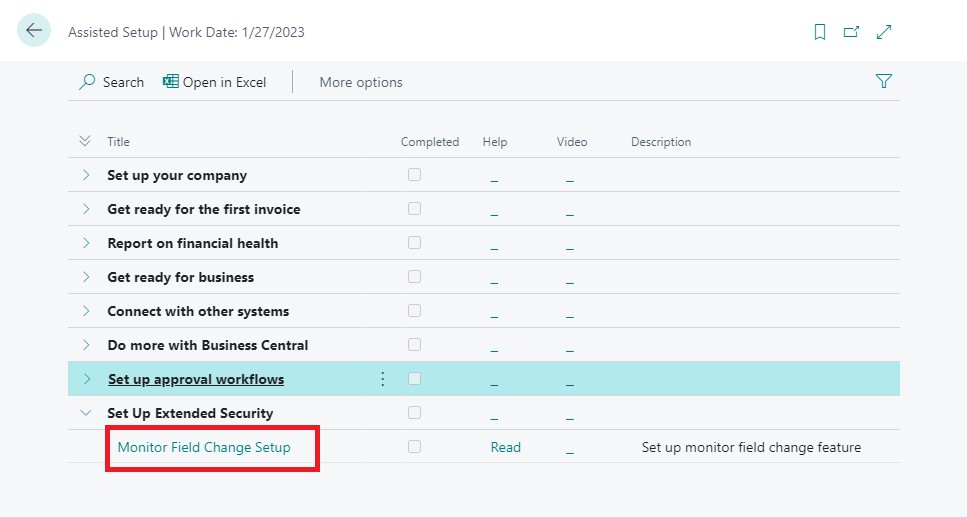The width and height of the screenshot is (967, 517).
Task: Click the back arrow button
Action: (x=34, y=31)
